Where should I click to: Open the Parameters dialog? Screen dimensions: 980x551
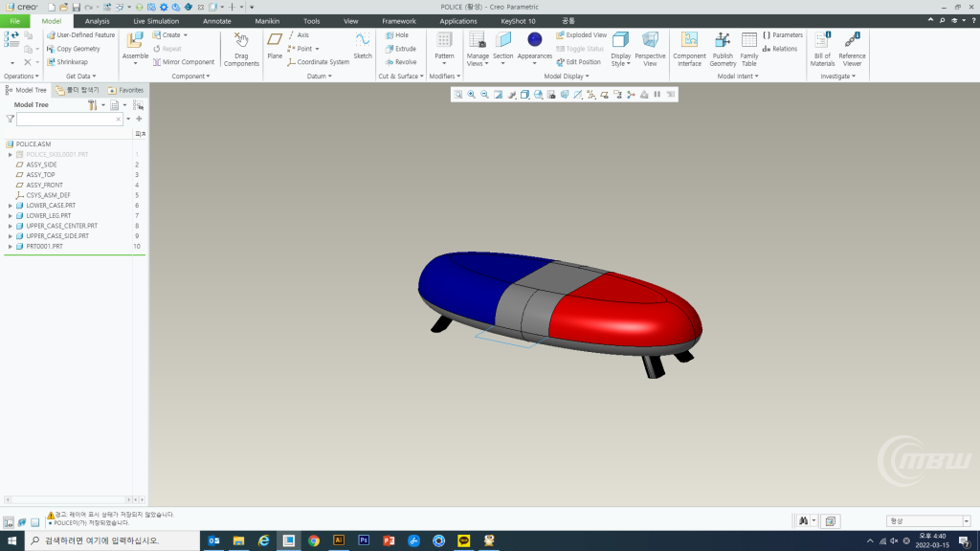pyautogui.click(x=783, y=35)
